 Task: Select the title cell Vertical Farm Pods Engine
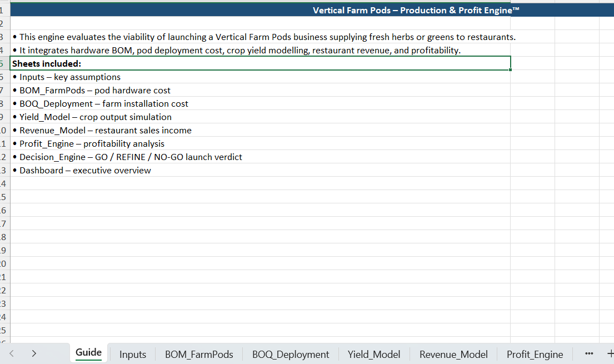coord(312,10)
